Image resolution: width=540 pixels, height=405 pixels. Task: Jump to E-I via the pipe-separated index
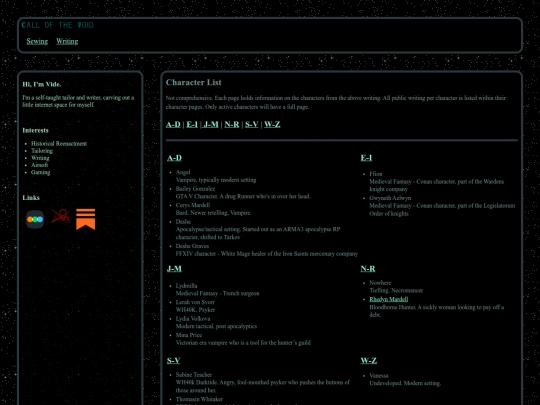click(x=192, y=124)
